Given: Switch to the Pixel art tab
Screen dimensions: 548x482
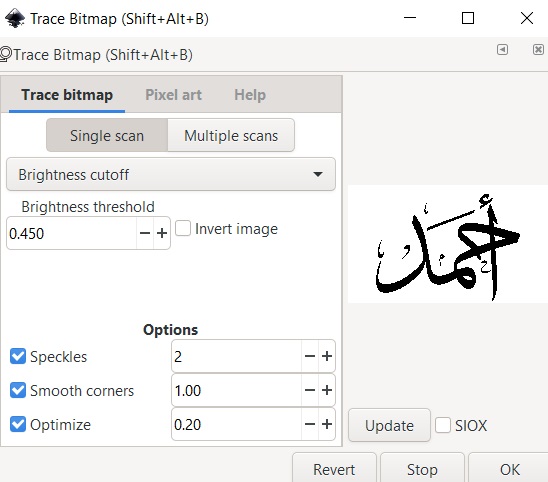Looking at the screenshot, I should [x=173, y=95].
